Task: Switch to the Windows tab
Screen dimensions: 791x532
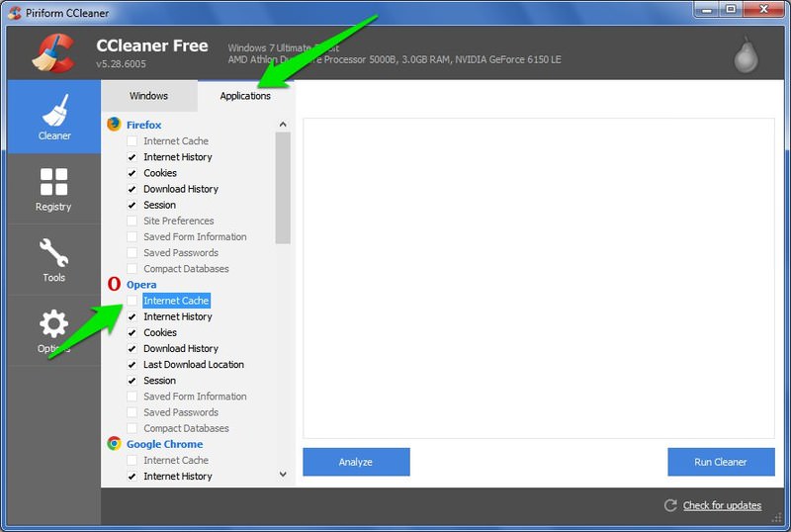Action: (x=149, y=95)
